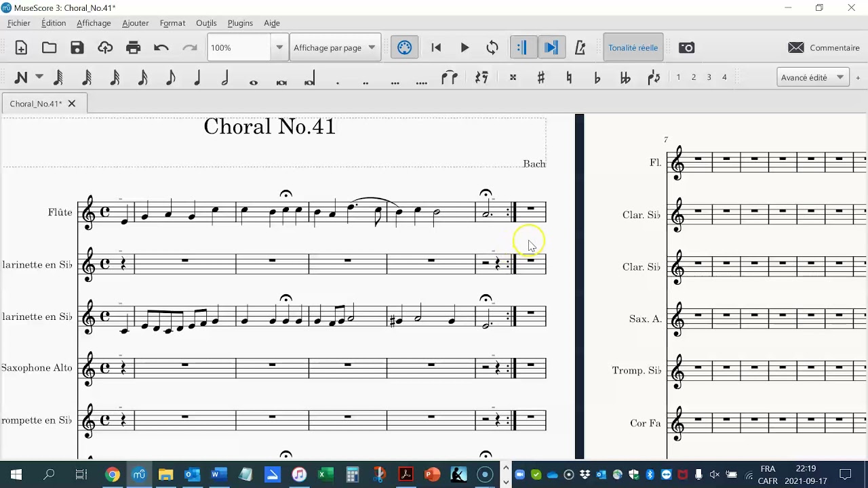Switch to voice 4
The image size is (868, 488).
coord(724,77)
